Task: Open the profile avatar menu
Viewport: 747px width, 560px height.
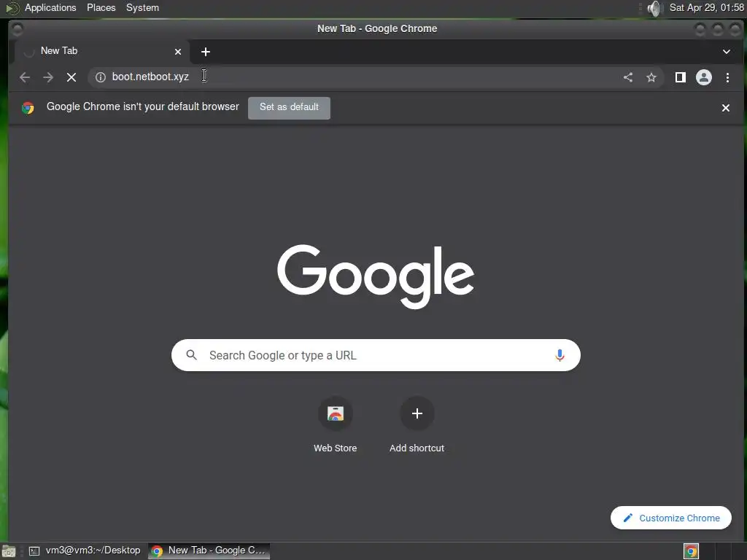Action: [x=704, y=77]
